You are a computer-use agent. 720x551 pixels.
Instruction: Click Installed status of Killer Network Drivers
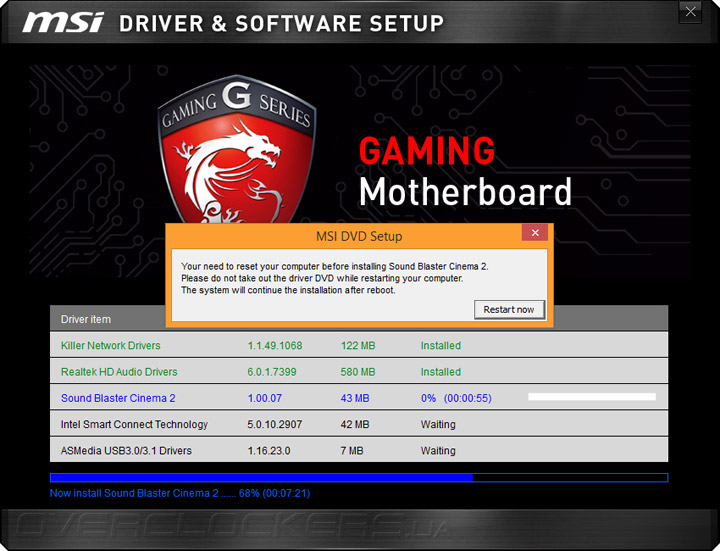click(441, 345)
